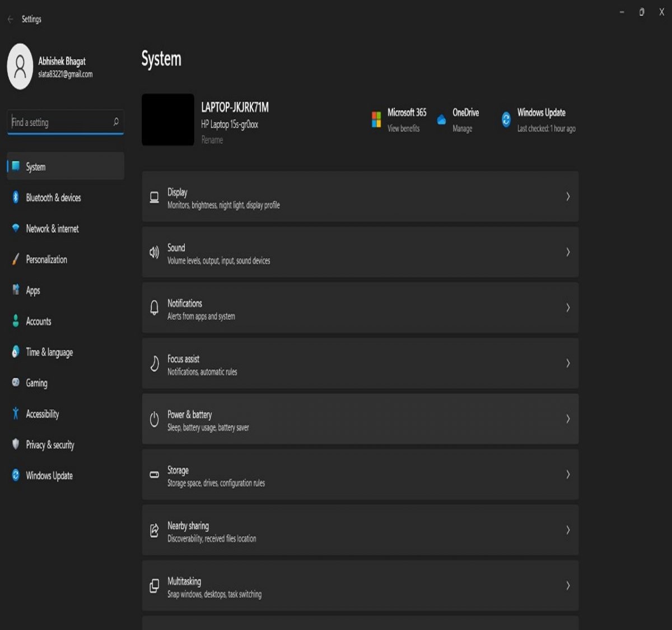Click the OneDrive cloud icon
The height and width of the screenshot is (630, 672).
click(x=442, y=119)
